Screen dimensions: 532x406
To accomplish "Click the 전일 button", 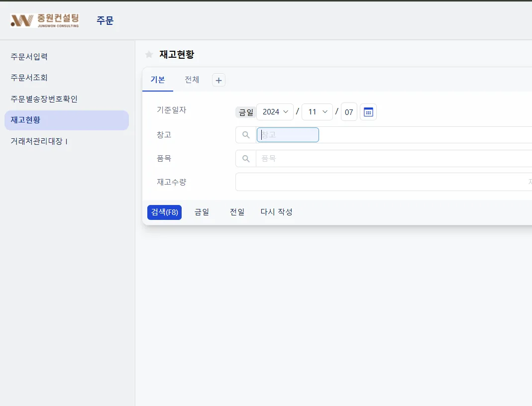I will [237, 212].
